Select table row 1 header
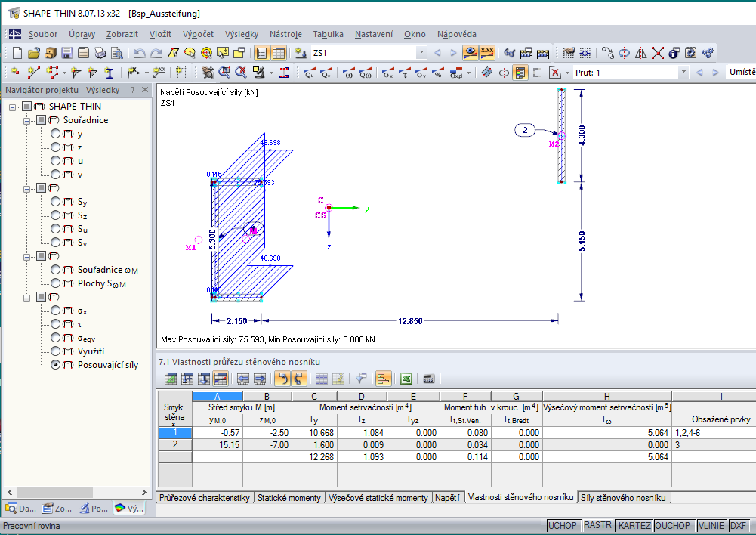The height and width of the screenshot is (535, 756). click(175, 432)
